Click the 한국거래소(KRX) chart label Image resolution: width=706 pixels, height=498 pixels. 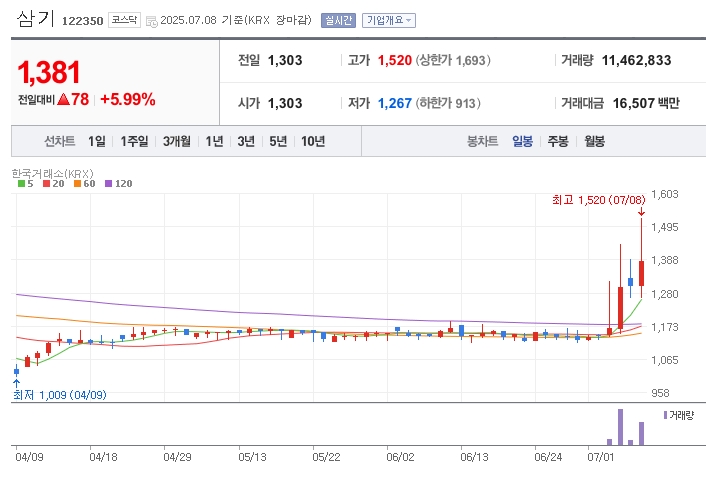pyautogui.click(x=53, y=173)
